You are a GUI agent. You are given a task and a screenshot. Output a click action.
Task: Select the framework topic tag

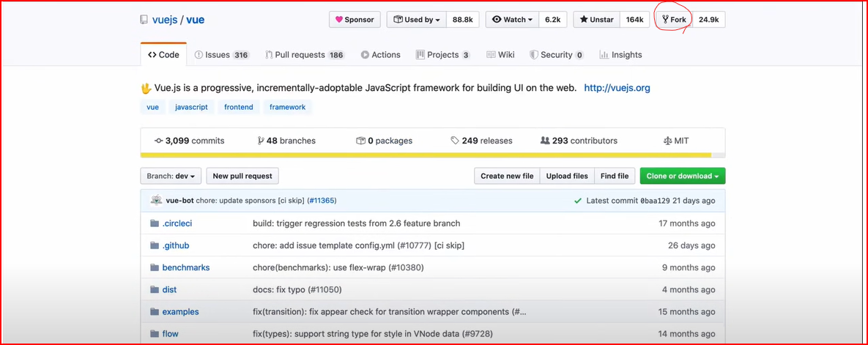coord(287,108)
